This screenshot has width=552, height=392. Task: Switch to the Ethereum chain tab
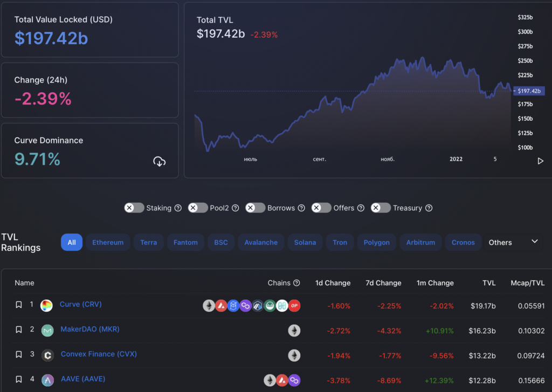coord(108,242)
